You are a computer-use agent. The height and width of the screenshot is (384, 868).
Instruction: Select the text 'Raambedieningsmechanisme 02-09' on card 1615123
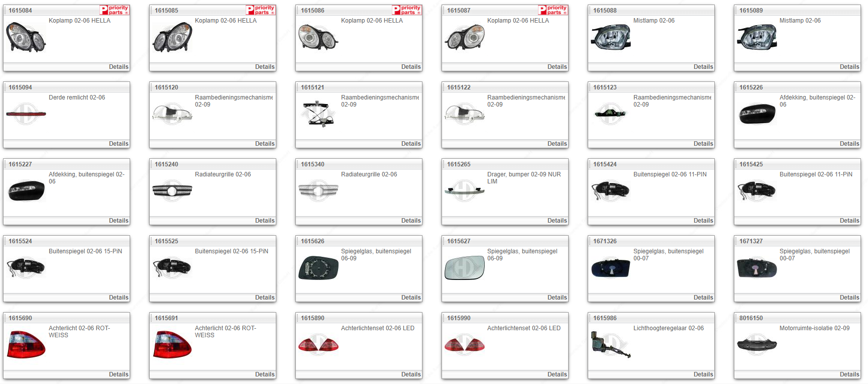pos(672,101)
